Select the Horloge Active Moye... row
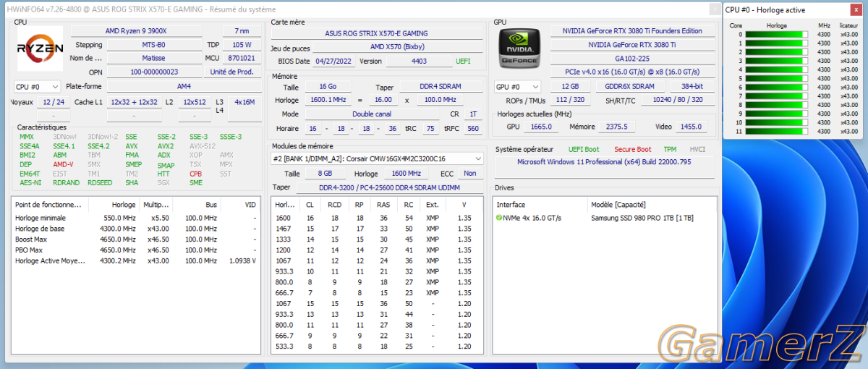868x369 pixels. 136,260
